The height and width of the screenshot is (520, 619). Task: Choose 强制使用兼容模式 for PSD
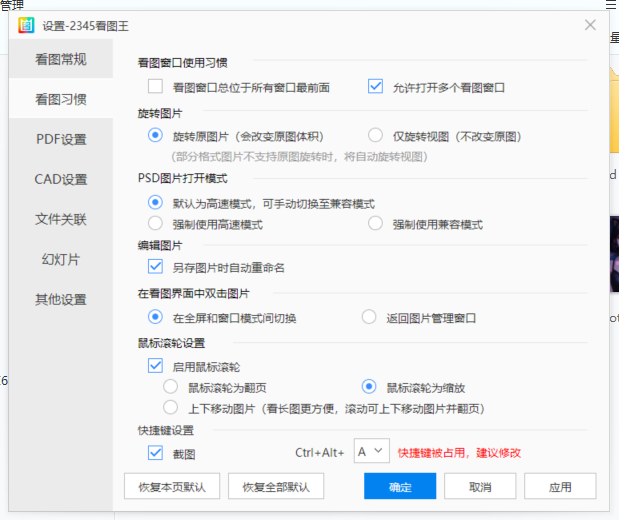pos(376,224)
